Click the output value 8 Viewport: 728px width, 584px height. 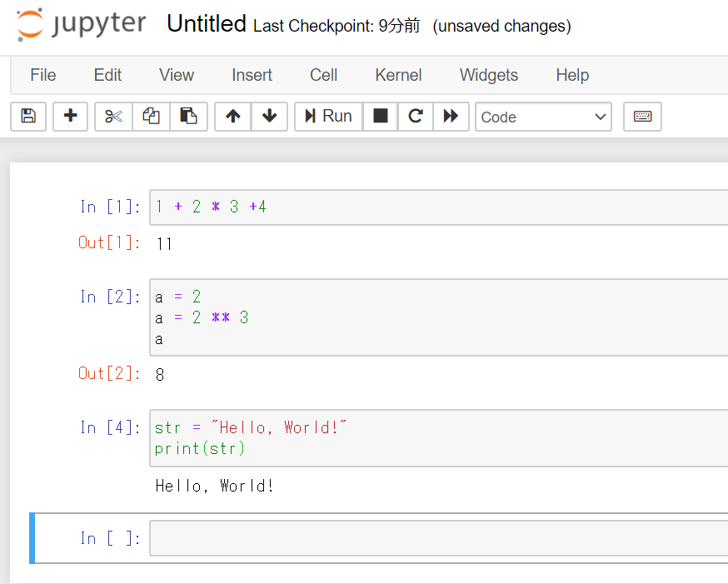click(x=160, y=375)
